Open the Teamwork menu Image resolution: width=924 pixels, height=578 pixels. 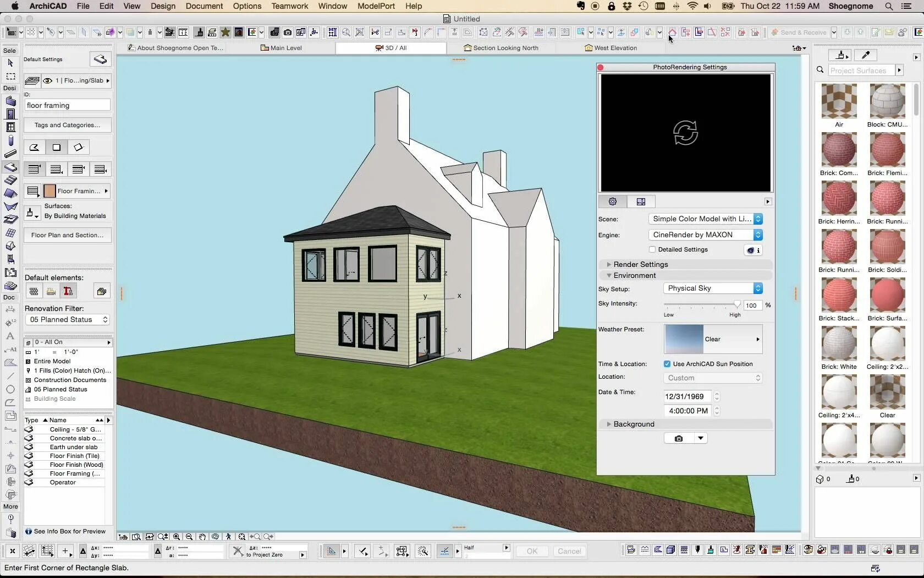pos(289,6)
